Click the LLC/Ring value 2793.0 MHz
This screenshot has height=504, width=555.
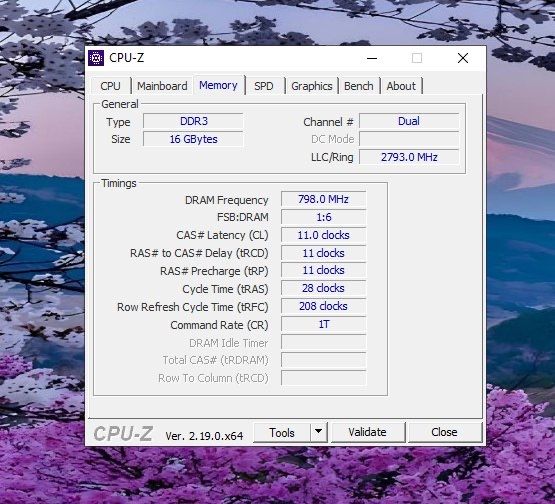click(409, 157)
